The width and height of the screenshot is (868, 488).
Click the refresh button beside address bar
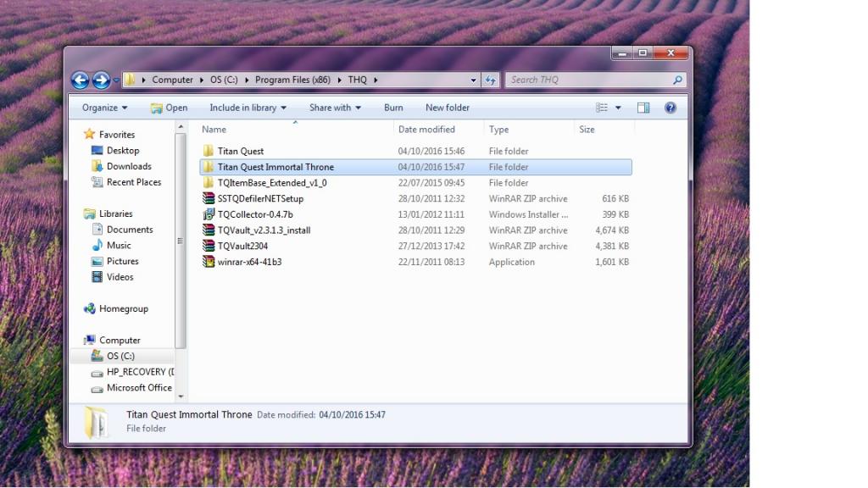490,80
